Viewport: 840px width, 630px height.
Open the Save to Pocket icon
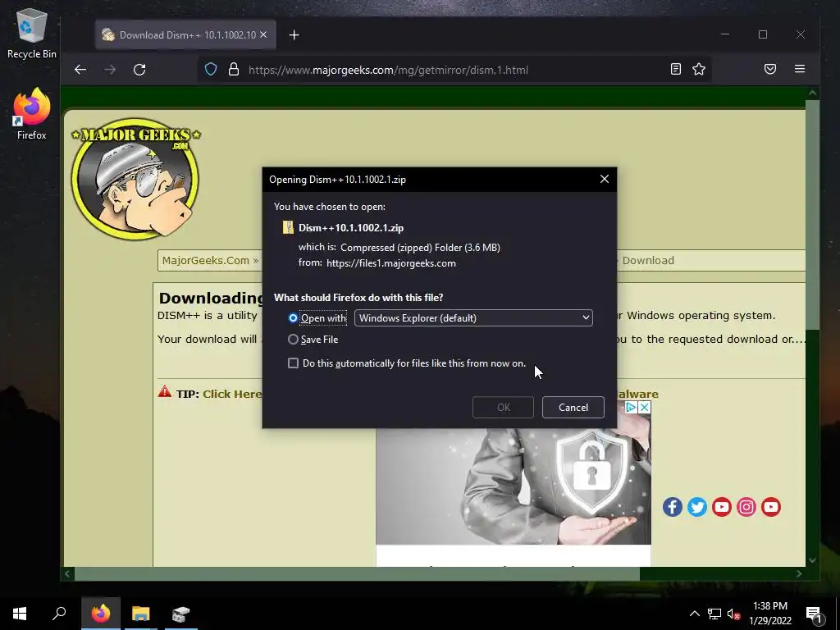click(769, 69)
